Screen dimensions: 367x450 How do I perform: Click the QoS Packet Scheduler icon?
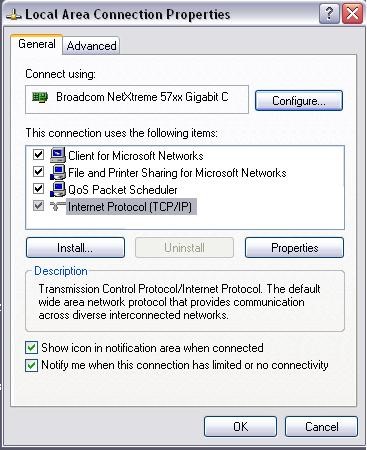click(x=58, y=189)
